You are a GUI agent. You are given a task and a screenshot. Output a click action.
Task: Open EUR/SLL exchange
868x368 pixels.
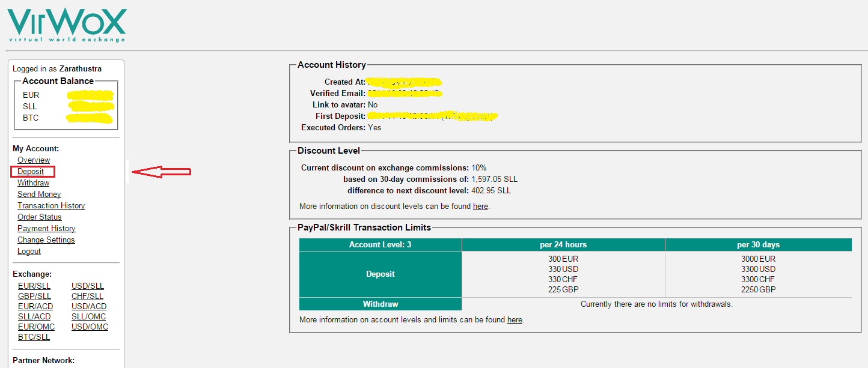[x=34, y=286]
